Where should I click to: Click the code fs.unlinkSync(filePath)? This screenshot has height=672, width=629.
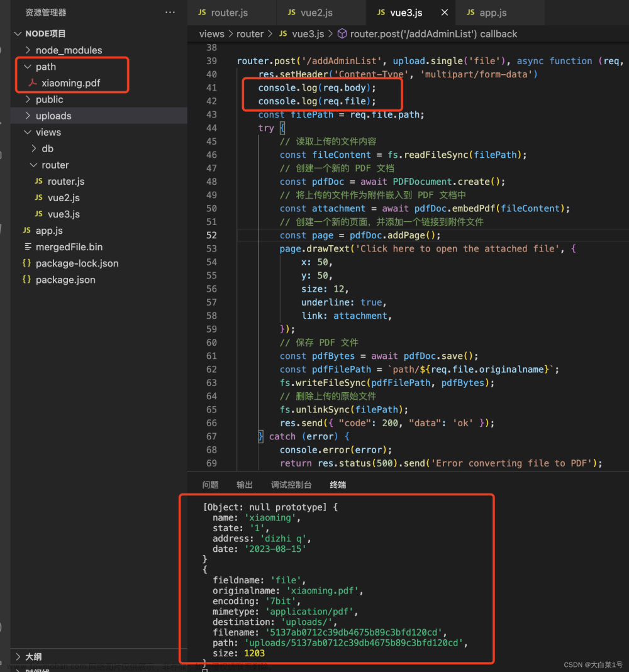tap(344, 410)
